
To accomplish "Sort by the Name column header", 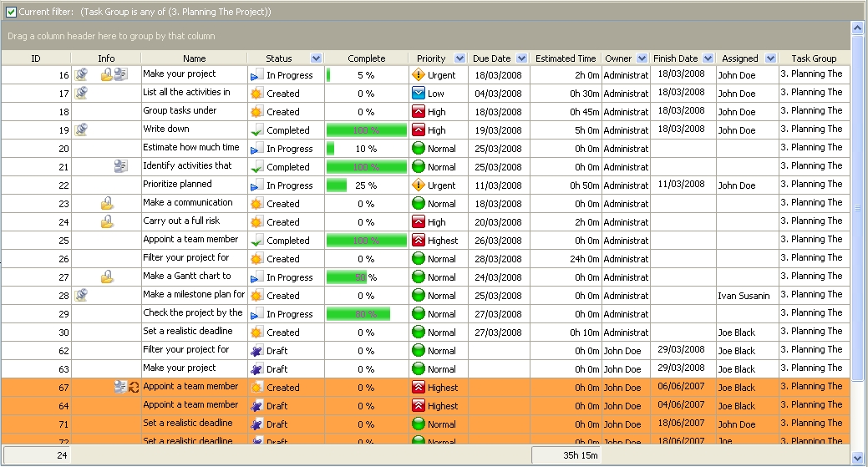I will coord(194,58).
